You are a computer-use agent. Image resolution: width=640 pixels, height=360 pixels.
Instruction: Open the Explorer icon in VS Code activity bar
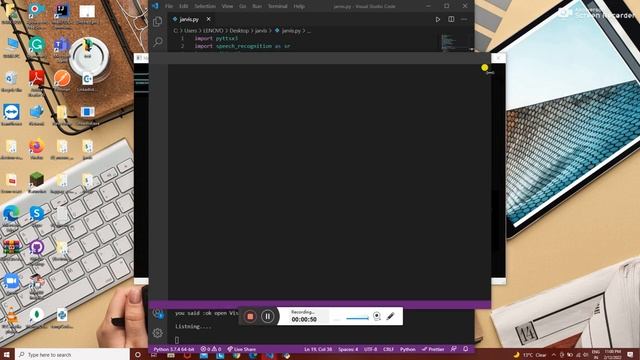pos(158,21)
